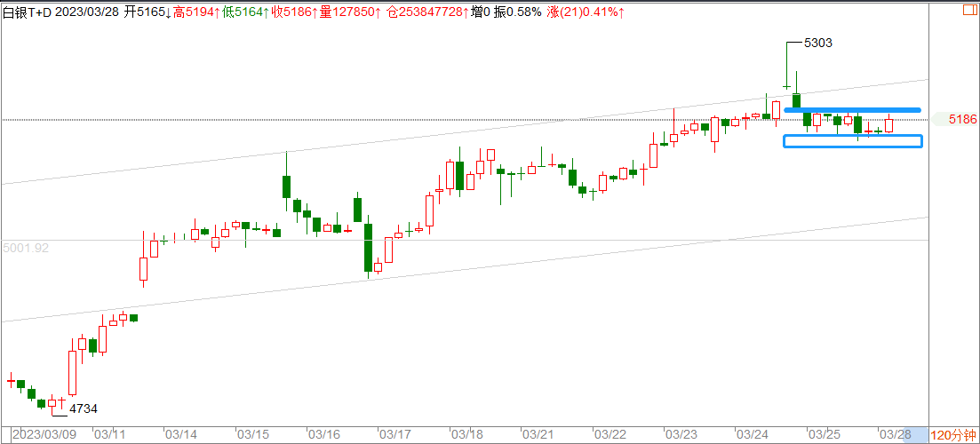
Task: Click the 03/11 date axis label
Action: point(111,434)
